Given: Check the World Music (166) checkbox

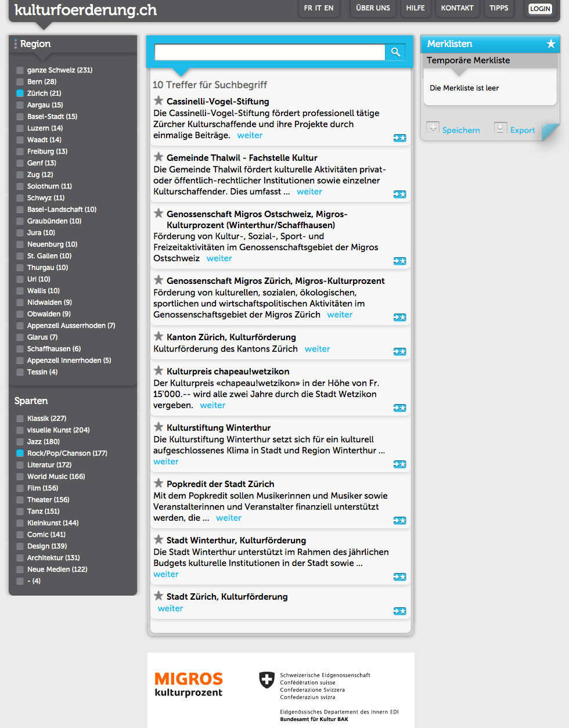Looking at the screenshot, I should coord(20,477).
